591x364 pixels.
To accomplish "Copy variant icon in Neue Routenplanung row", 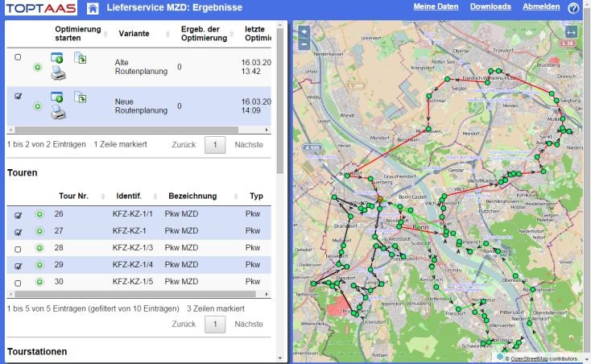I will click(81, 97).
